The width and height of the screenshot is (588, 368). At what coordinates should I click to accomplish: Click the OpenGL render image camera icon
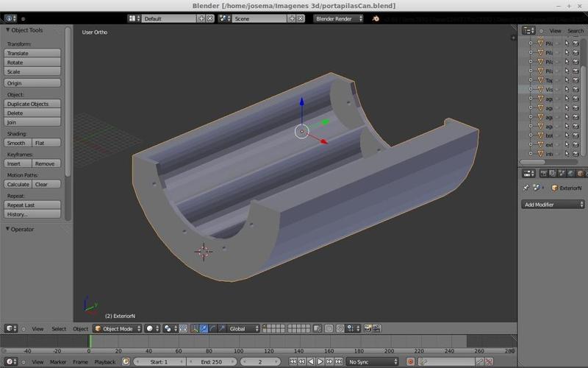pos(368,328)
